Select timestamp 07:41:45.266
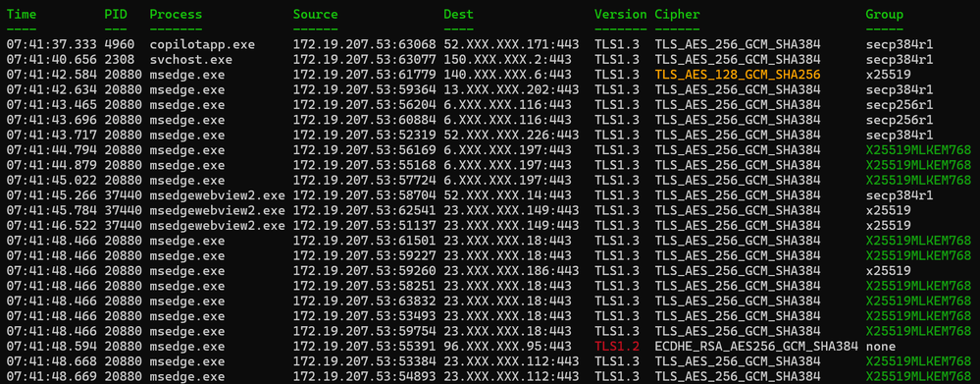The width and height of the screenshot is (980, 384). (x=52, y=195)
